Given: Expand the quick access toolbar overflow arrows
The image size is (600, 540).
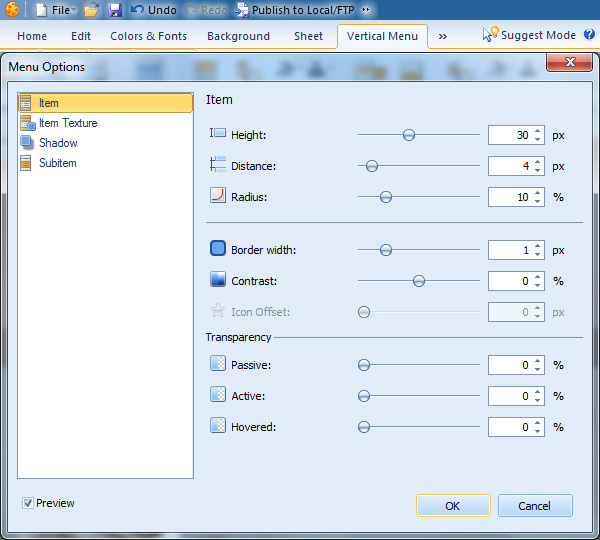Looking at the screenshot, I should (x=366, y=10).
